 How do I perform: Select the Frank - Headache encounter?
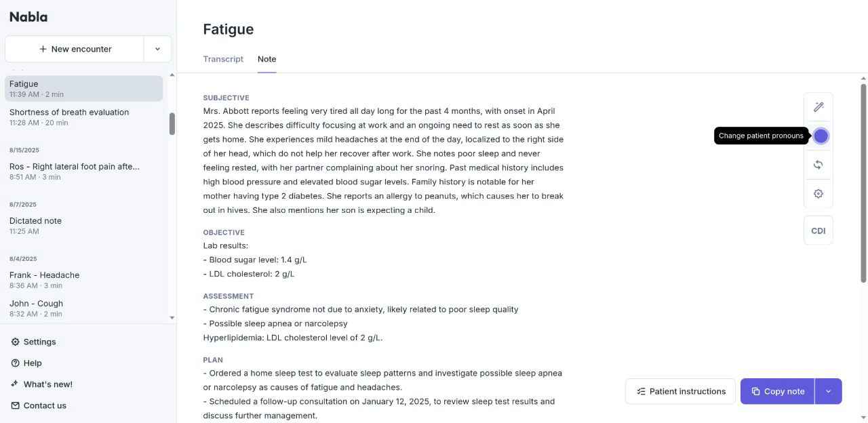coord(45,280)
